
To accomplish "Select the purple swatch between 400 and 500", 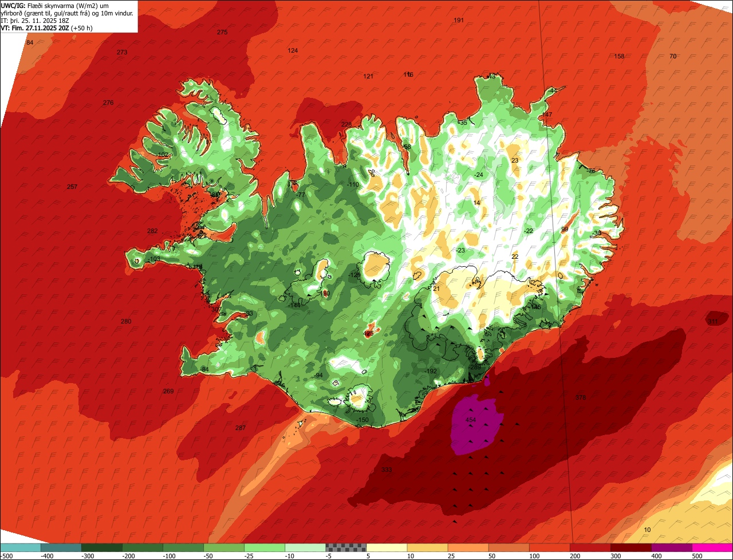I will click(x=672, y=547).
